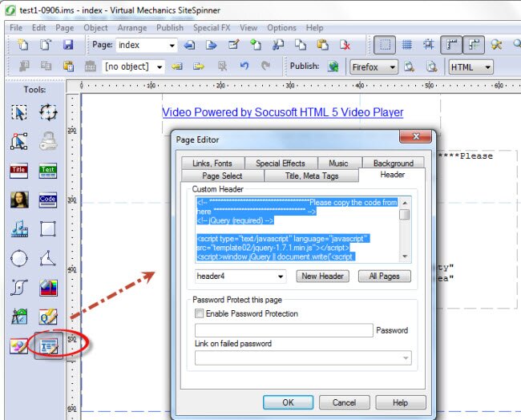Toggle selection outline button in toolbar
Image resolution: width=521 pixels, height=420 pixels.
pyautogui.click(x=385, y=45)
